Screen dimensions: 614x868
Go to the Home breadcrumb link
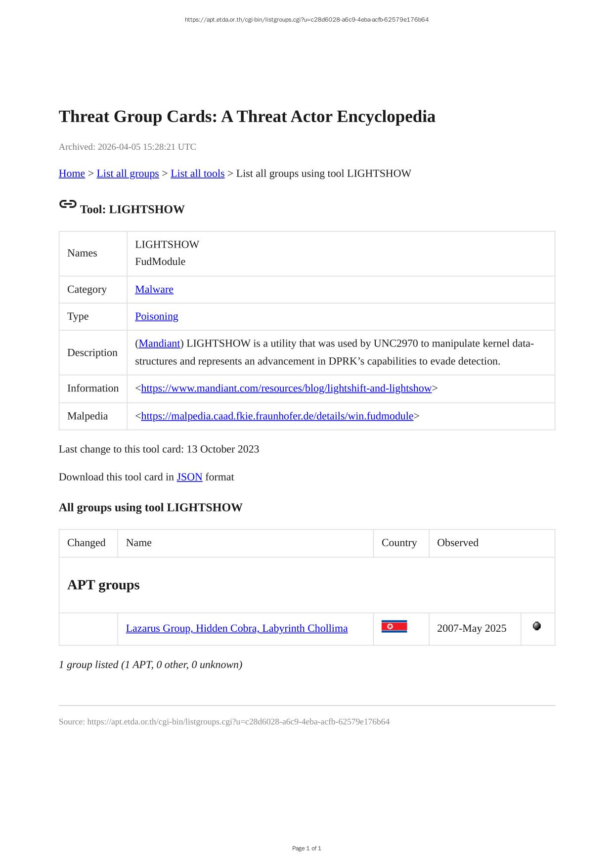[72, 174]
